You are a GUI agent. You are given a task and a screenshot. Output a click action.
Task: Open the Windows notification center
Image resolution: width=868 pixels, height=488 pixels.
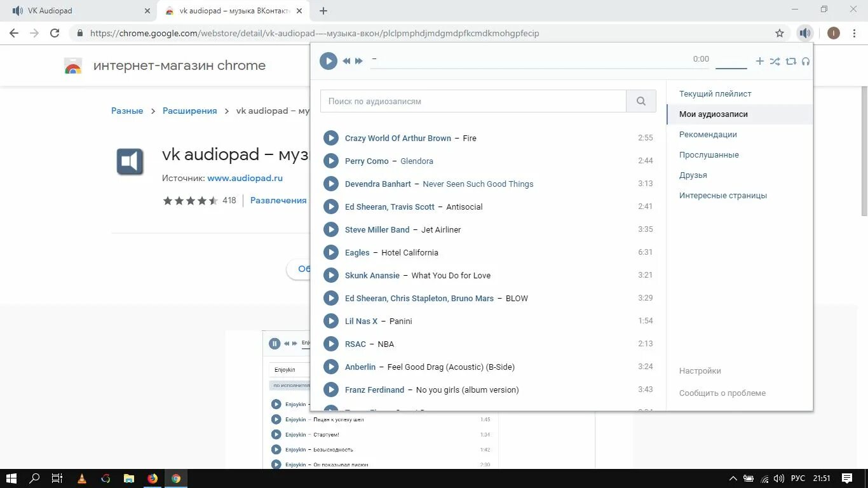(847, 478)
